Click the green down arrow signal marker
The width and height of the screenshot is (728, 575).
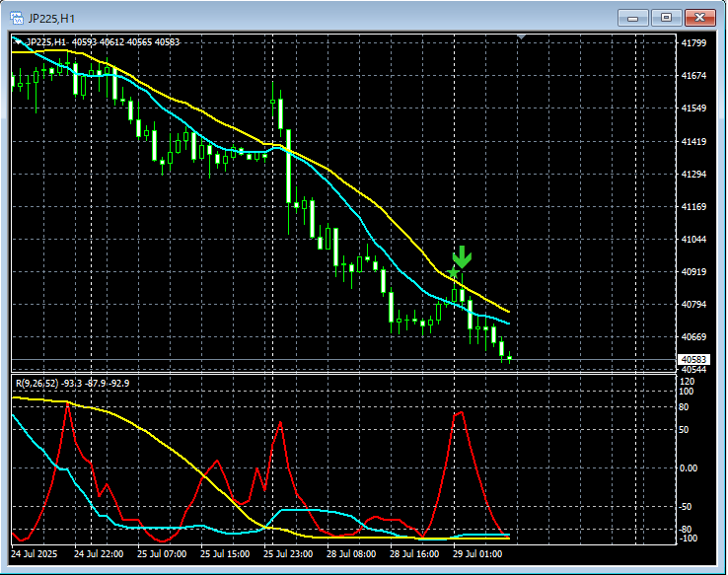pos(463,258)
